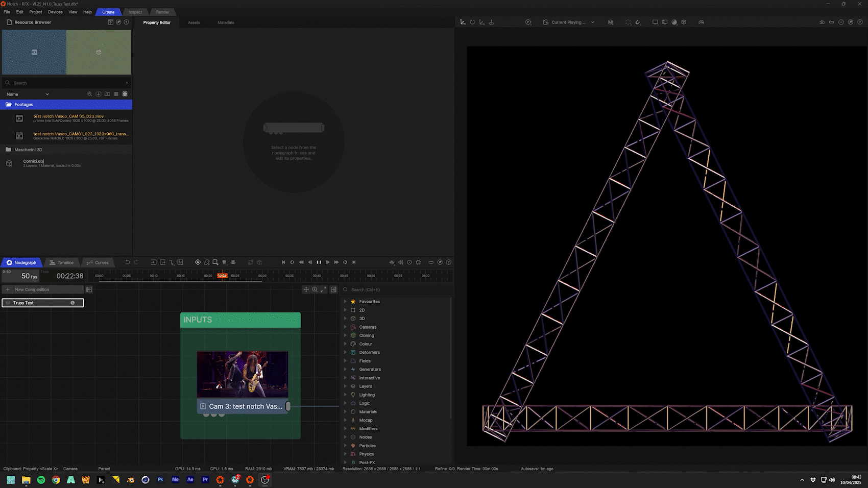Screen dimensions: 868x488
Task: Click the undo arrow in nodegraph toolbar
Action: (x=127, y=262)
